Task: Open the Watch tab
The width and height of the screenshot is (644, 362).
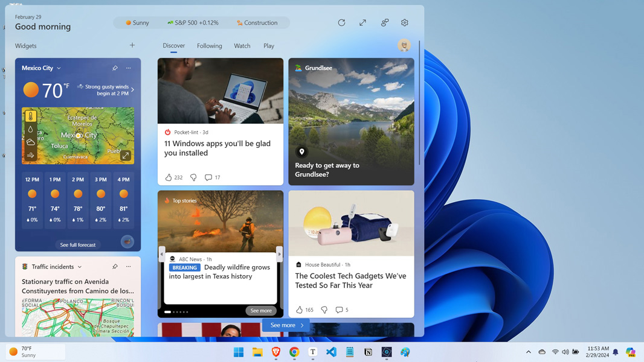Action: coord(242,46)
